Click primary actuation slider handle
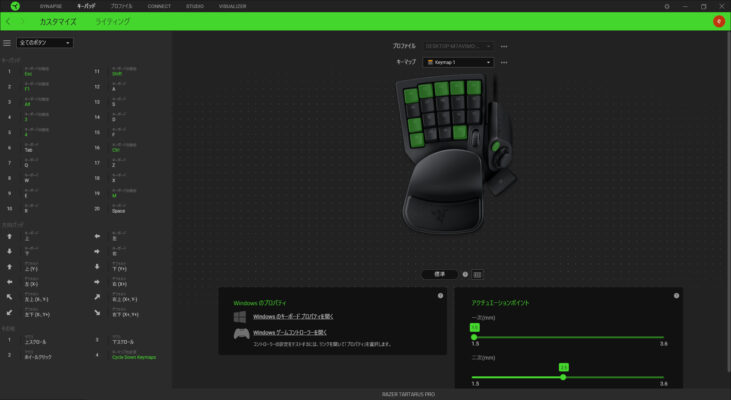 (x=474, y=337)
